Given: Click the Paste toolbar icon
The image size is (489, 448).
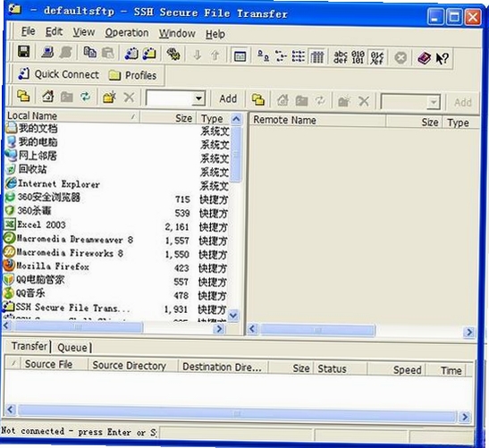Looking at the screenshot, I should (x=108, y=53).
